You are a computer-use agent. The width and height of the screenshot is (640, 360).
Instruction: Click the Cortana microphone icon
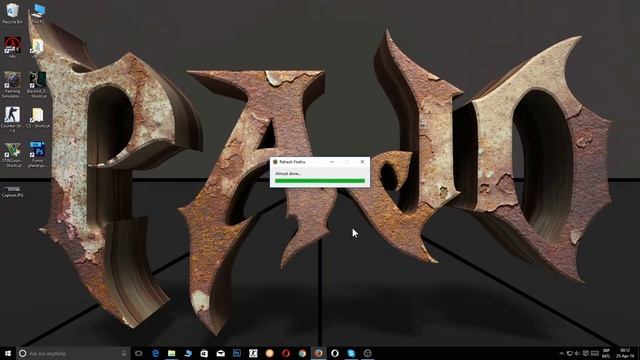coord(124,353)
